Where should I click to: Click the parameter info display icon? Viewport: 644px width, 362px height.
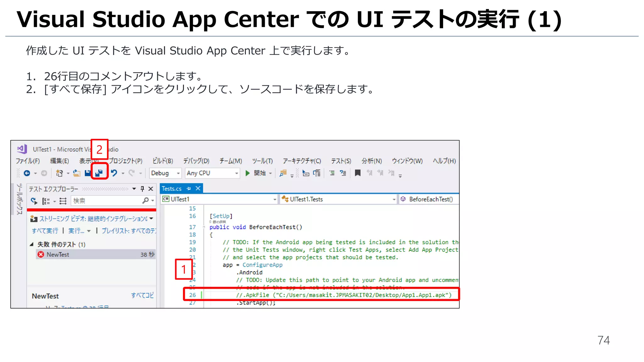coord(317,173)
